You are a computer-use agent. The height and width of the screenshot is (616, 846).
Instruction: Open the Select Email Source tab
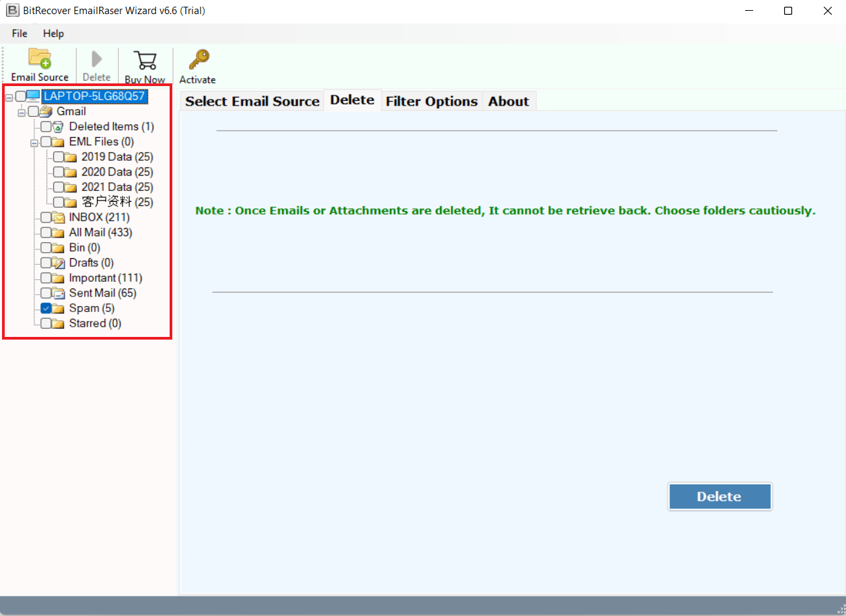(x=252, y=102)
